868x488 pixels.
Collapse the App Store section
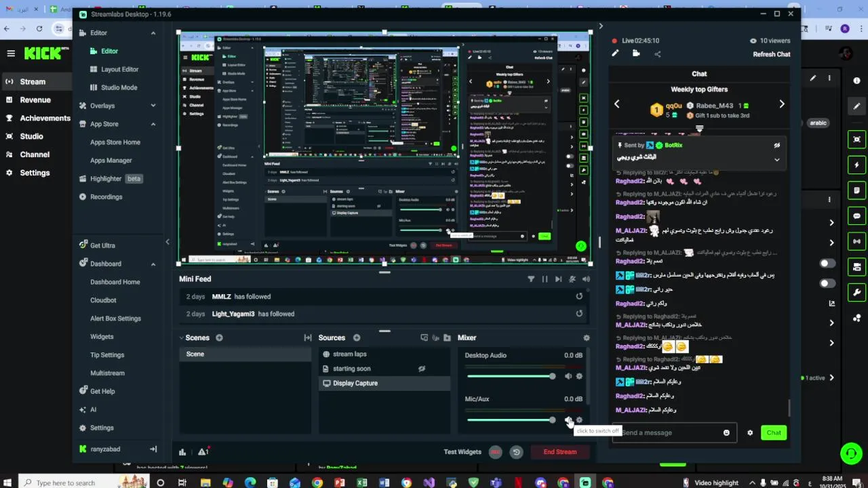(x=153, y=124)
